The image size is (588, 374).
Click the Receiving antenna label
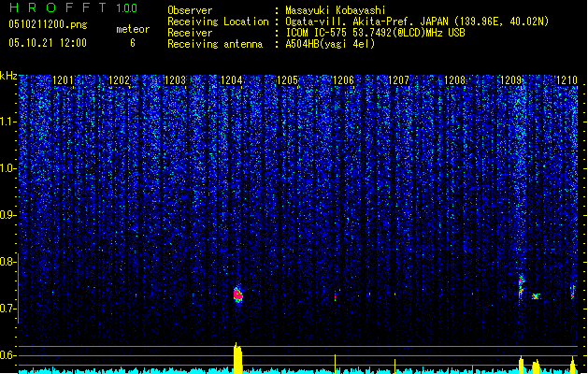pos(215,44)
